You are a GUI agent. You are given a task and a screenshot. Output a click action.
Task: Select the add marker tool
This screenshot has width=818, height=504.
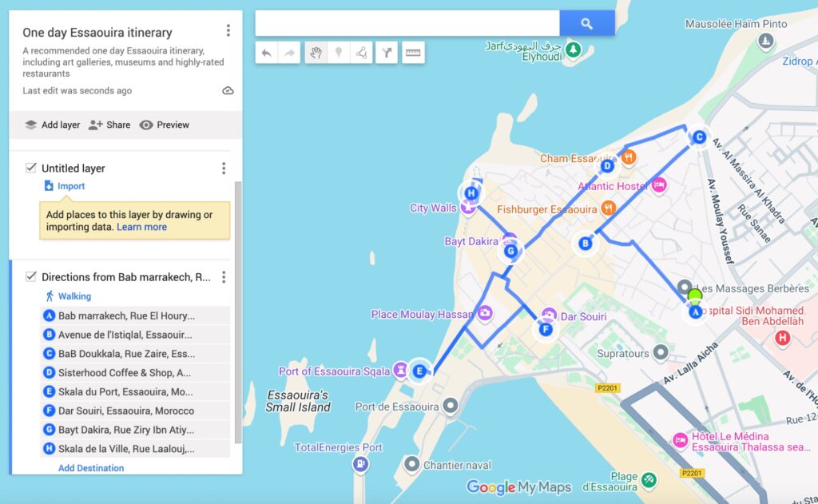pos(339,53)
